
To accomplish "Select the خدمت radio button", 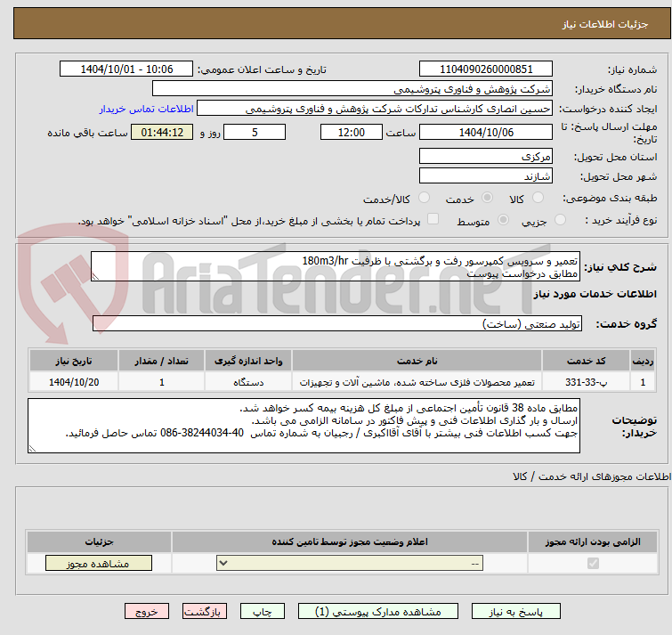I will pos(487,198).
